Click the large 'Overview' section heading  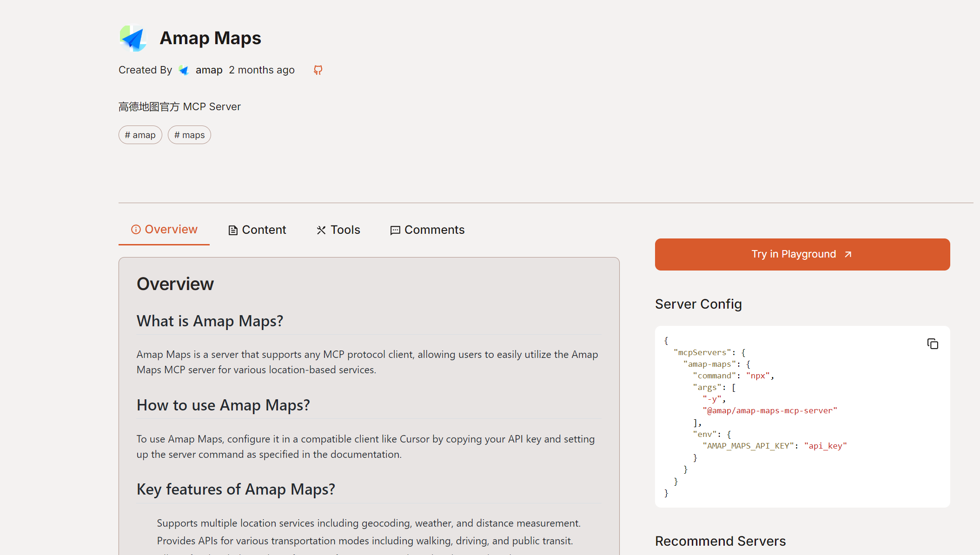175,284
